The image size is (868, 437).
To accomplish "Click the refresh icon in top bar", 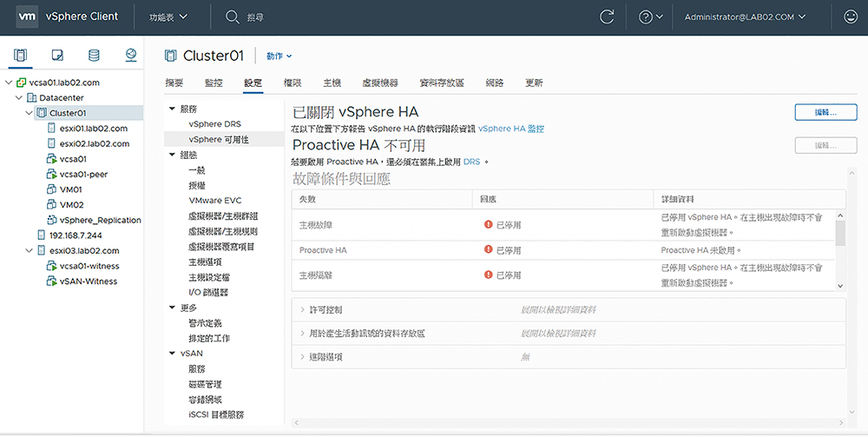I will [x=607, y=17].
